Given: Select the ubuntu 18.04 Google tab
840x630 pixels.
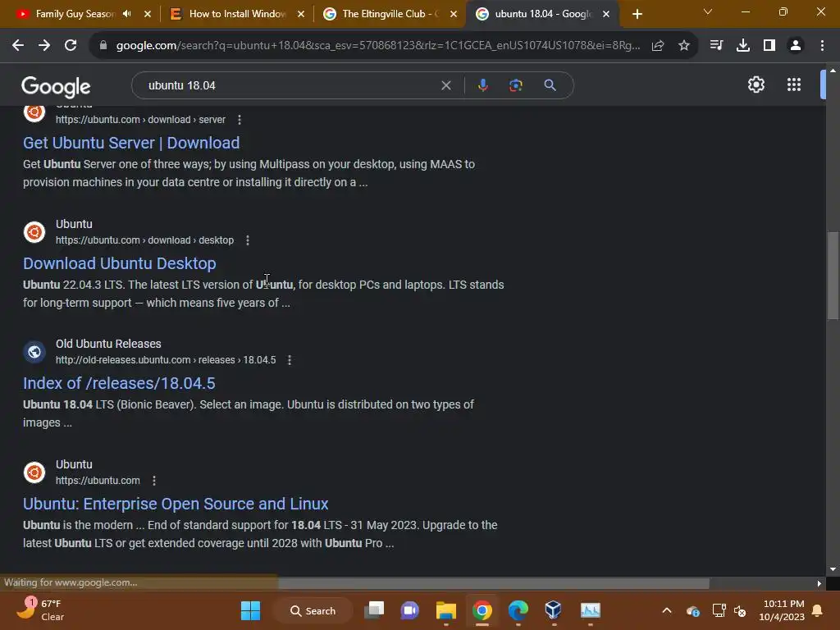Looking at the screenshot, I should pos(542,14).
